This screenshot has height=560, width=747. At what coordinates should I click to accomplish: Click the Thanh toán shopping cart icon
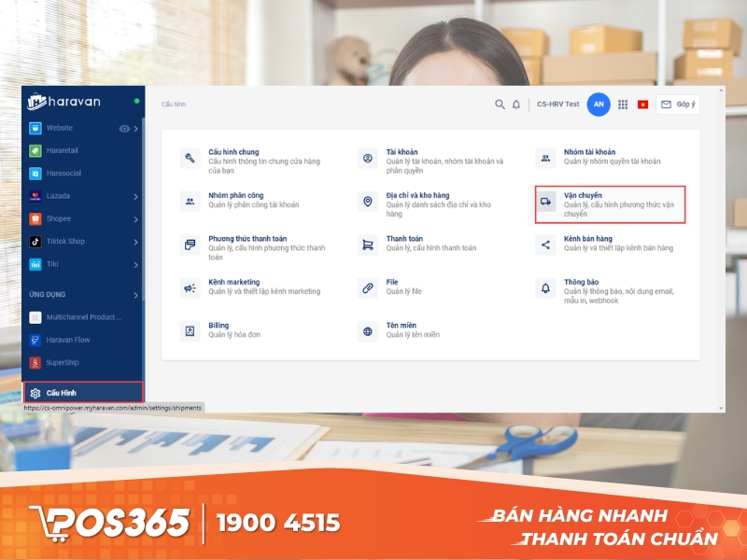[366, 244]
